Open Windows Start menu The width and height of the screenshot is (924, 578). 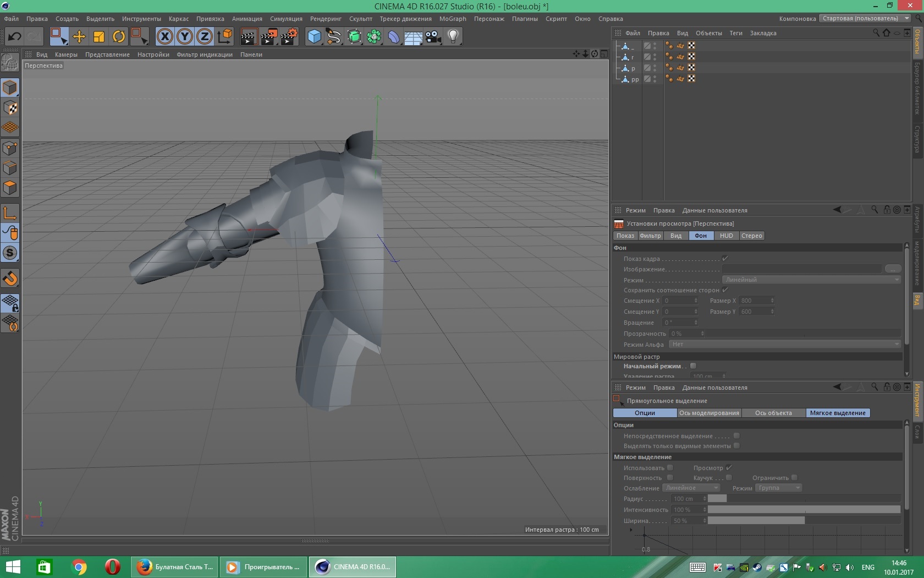point(13,567)
